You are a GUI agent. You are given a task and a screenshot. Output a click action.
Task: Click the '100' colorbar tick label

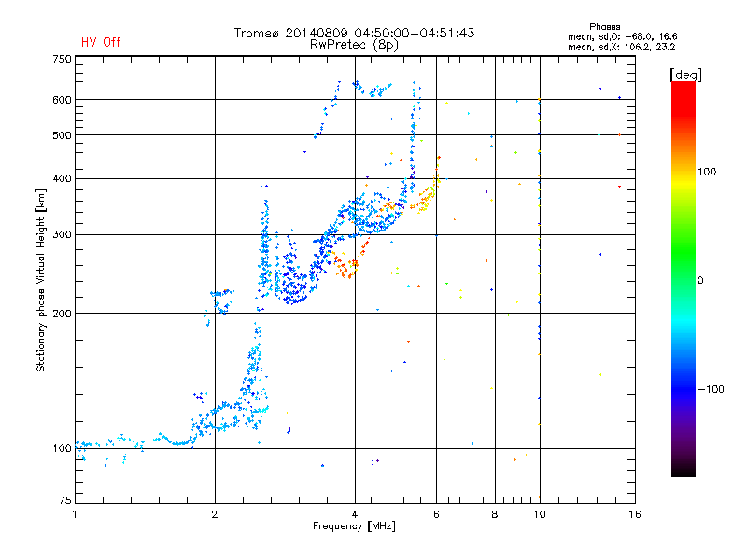(707, 172)
